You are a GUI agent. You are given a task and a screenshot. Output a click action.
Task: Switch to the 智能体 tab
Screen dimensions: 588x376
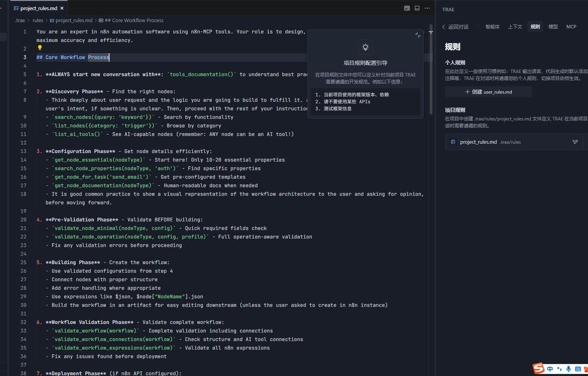(x=492, y=27)
